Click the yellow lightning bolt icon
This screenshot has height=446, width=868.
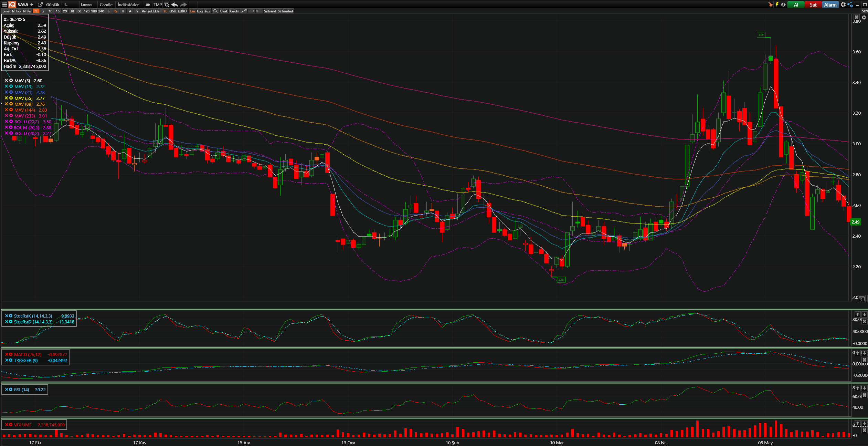pyautogui.click(x=777, y=4)
